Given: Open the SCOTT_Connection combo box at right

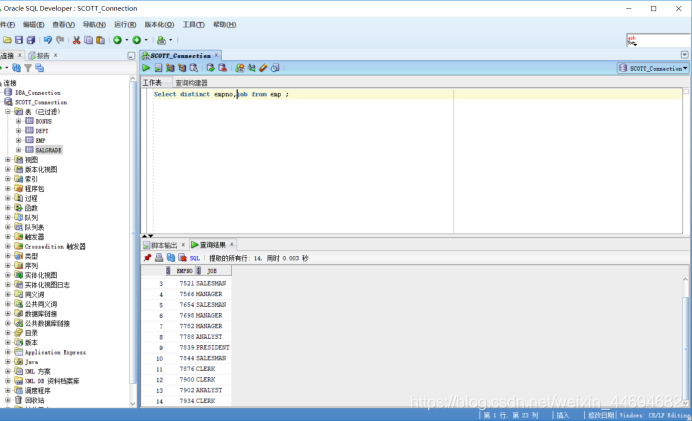Looking at the screenshot, I should tap(653, 68).
